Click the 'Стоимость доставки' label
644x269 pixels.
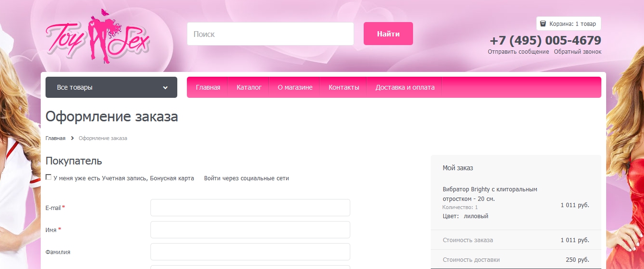coord(471,260)
